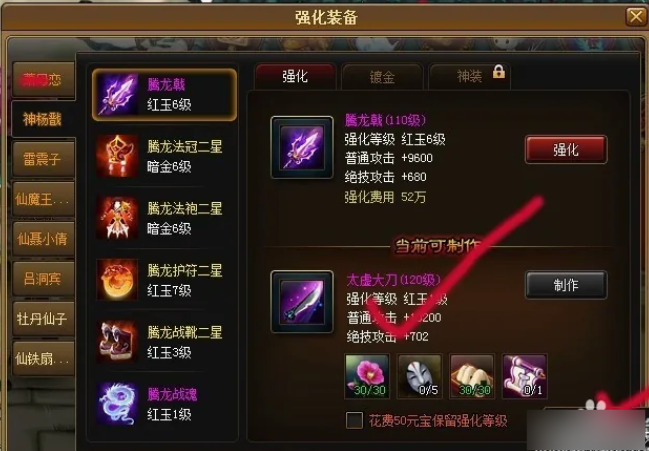The width and height of the screenshot is (649, 451).
Task: Select the 雷震子 character tab
Action: tap(43, 159)
